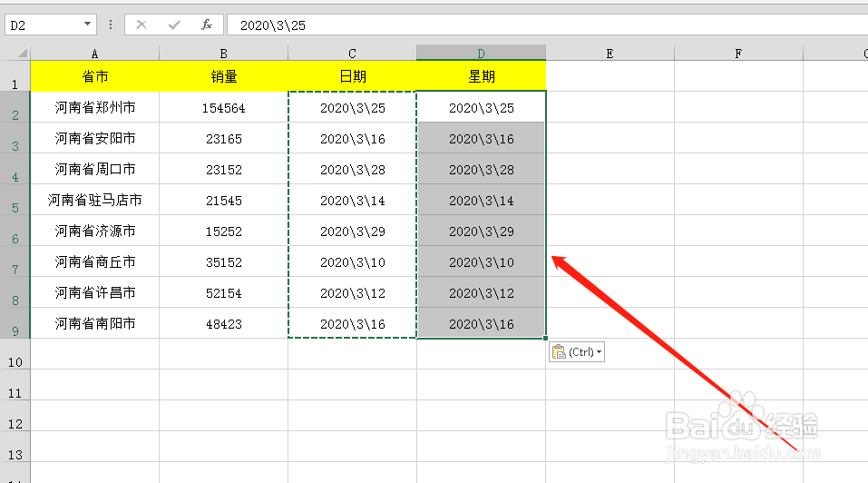Click cell 河南省驻马店市
The image size is (868, 483).
[94, 200]
